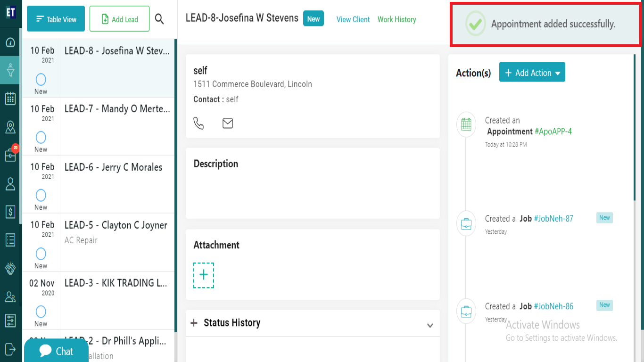Open the View Client link
The width and height of the screenshot is (644, 362).
pos(353,19)
